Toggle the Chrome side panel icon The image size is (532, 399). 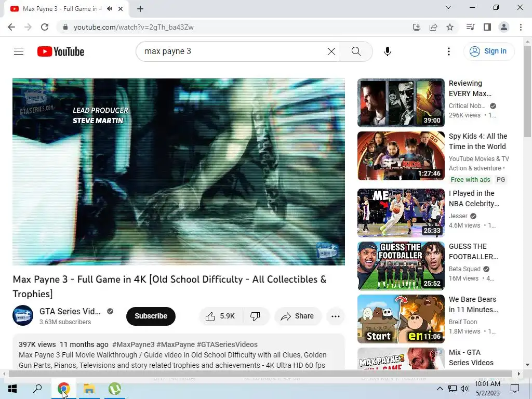(x=487, y=27)
